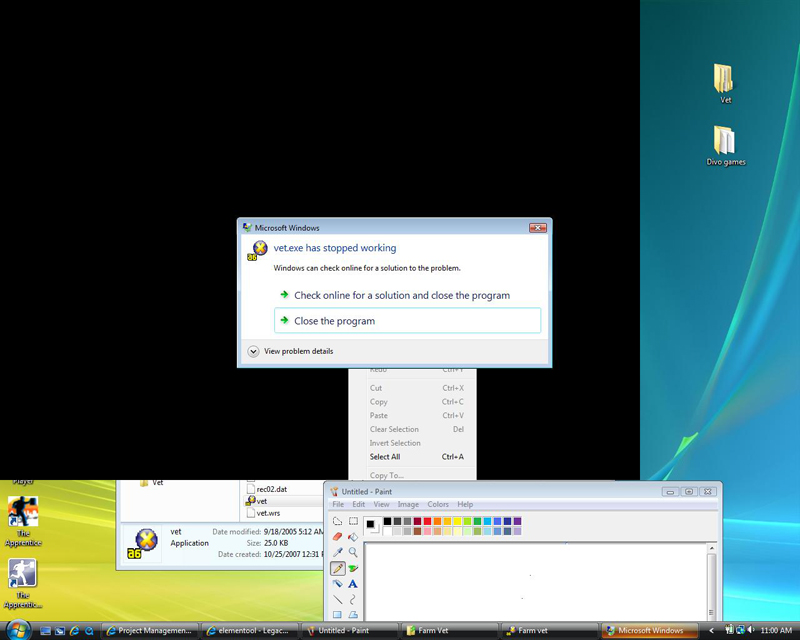Open the Image menu in Paint
This screenshot has width=800, height=640.
pyautogui.click(x=408, y=504)
